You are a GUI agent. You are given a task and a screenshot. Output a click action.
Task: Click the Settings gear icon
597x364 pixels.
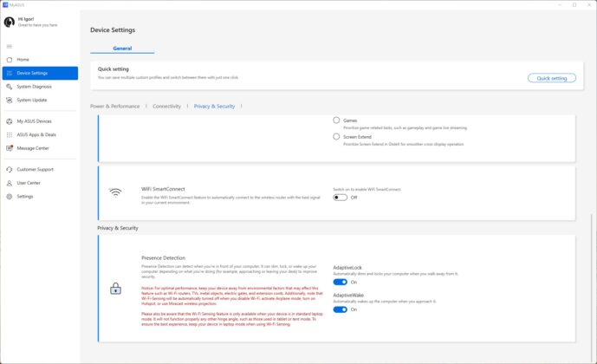[x=10, y=197]
